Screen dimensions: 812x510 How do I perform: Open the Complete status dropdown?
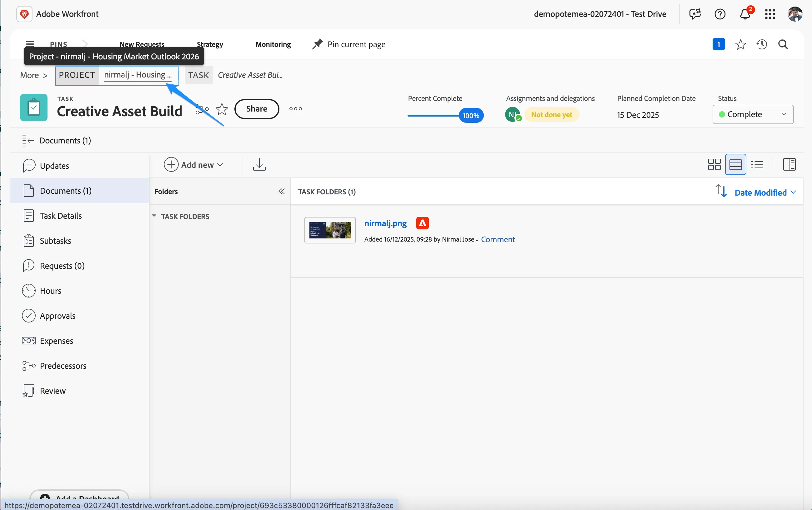click(753, 114)
